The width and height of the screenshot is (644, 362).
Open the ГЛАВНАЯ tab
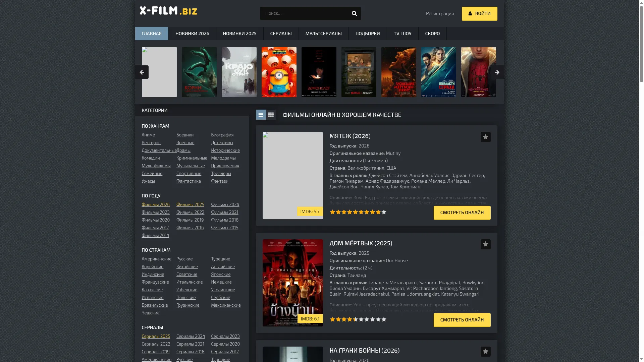click(x=152, y=34)
